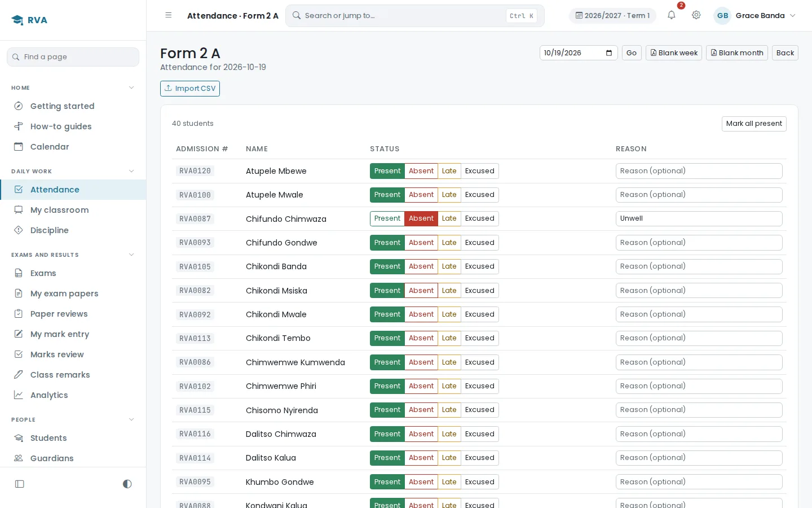Viewport: 812px width, 508px height.
Task: Open Getting started compass icon
Action: [x=19, y=106]
